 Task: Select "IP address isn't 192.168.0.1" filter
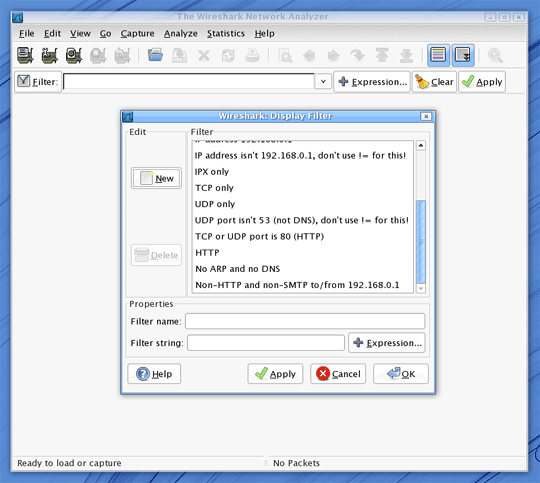pyautogui.click(x=302, y=155)
